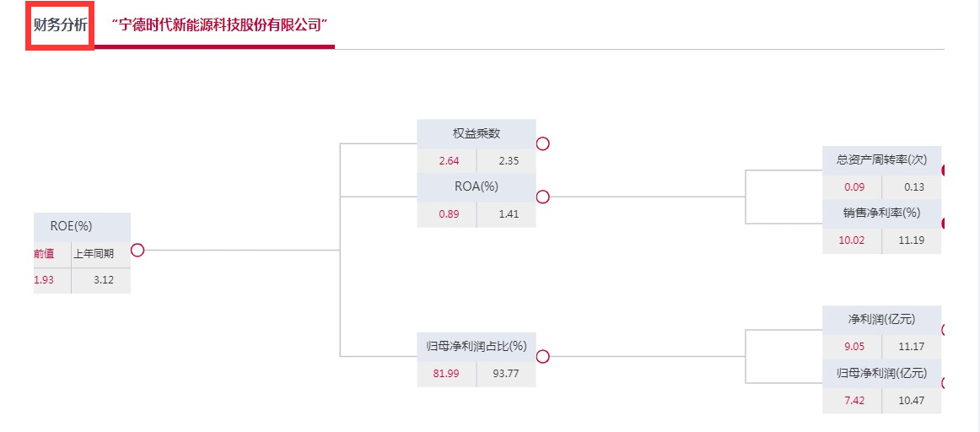The height and width of the screenshot is (432, 980).
Task: Toggle the circle beside 归母净利润占比(%)
Action: pyautogui.click(x=543, y=356)
